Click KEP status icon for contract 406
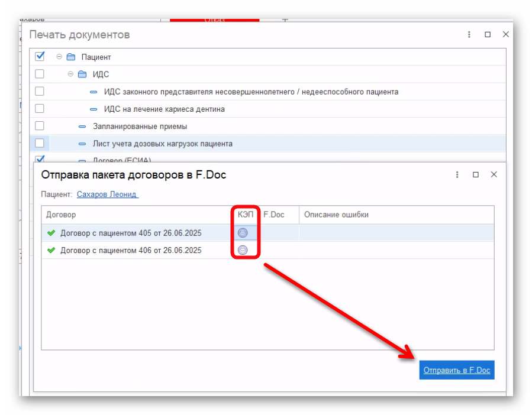Image resolution: width=532 pixels, height=415 pixels. coord(243,250)
